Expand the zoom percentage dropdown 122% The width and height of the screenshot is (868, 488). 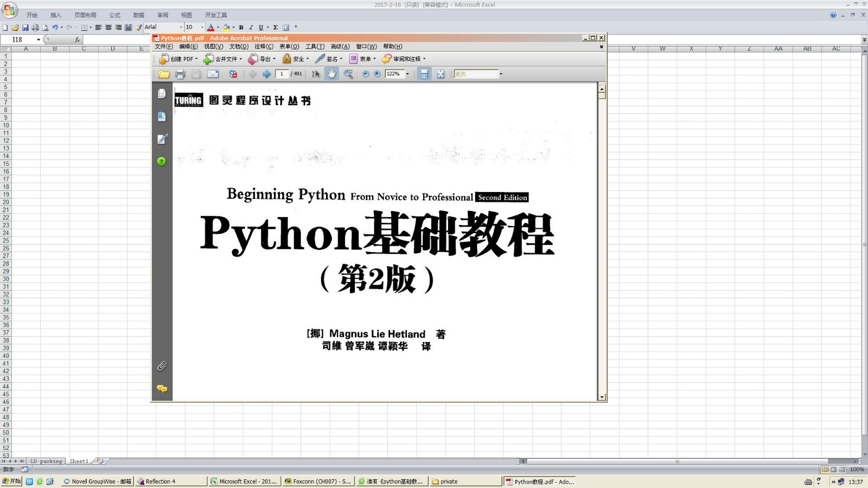coord(407,74)
